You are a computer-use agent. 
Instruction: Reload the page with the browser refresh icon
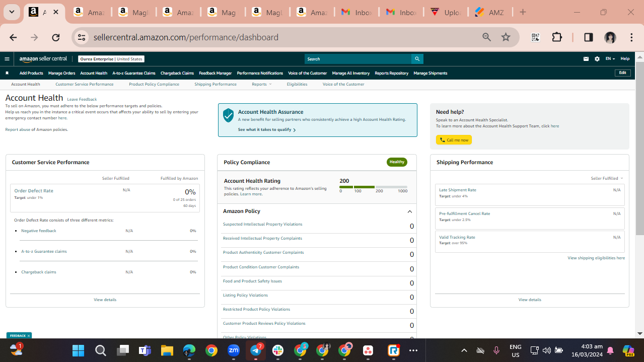[x=56, y=37]
